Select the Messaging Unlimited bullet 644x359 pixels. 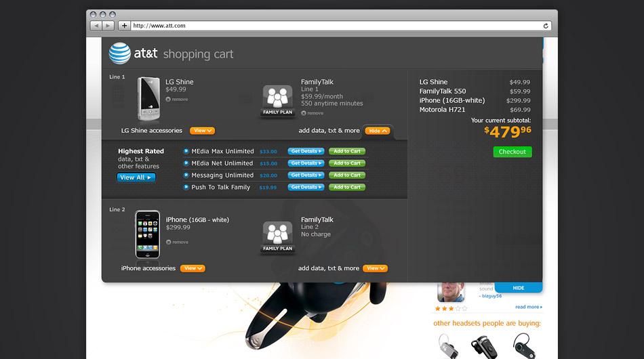(x=186, y=175)
